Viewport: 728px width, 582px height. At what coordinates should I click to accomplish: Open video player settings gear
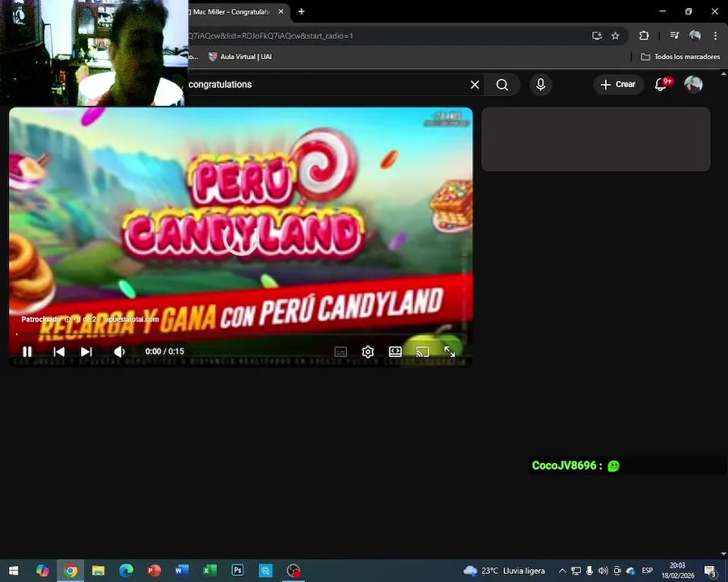pyautogui.click(x=368, y=352)
